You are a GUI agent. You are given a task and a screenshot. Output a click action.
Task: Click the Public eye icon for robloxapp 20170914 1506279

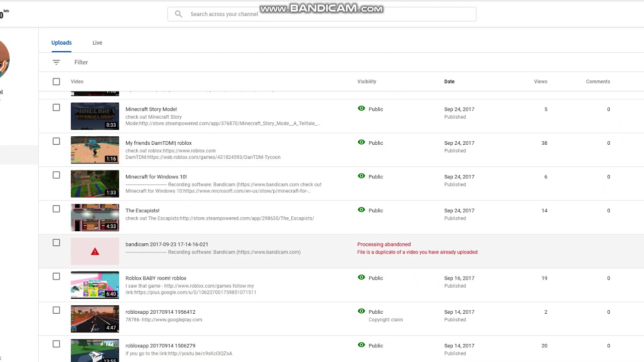click(x=361, y=345)
